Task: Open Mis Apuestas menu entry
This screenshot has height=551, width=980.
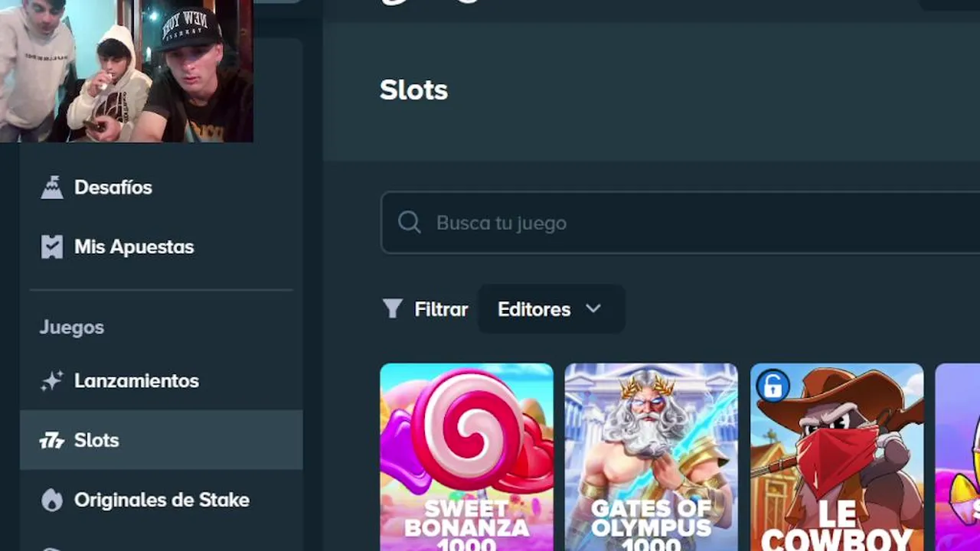Action: click(x=134, y=247)
